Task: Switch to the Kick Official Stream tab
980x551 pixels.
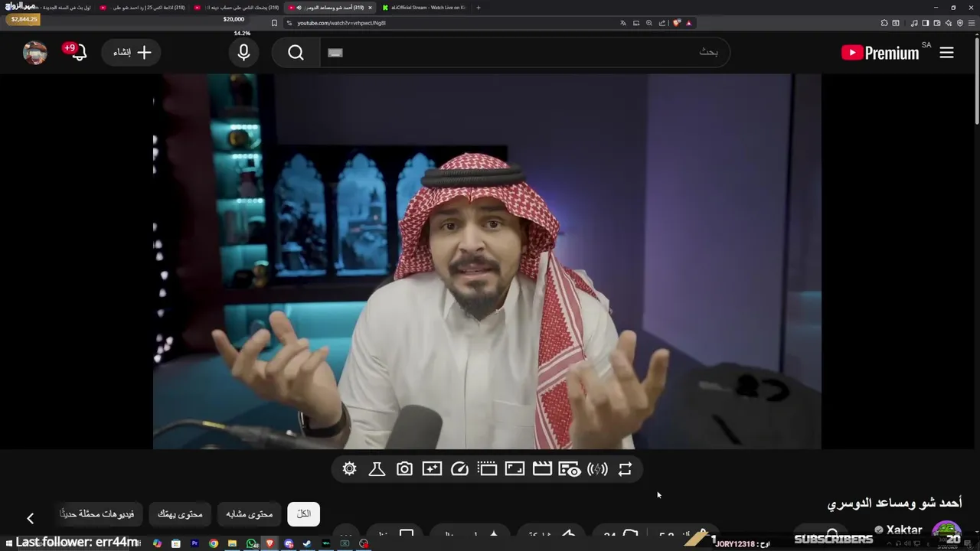Action: 423,8
